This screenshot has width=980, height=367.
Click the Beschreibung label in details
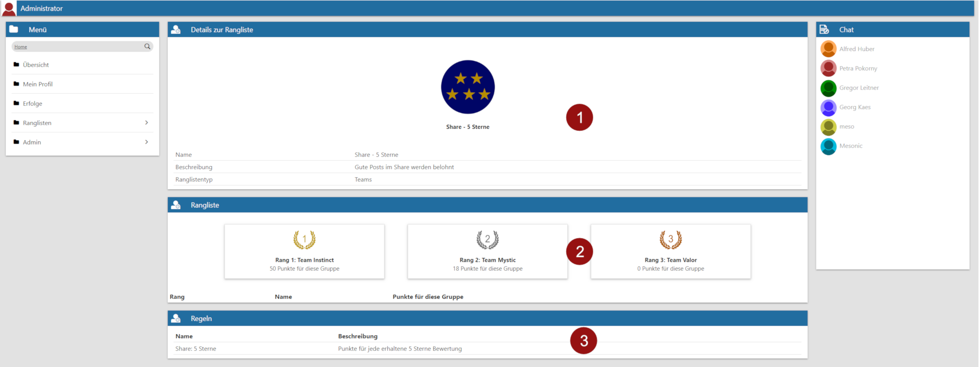(194, 167)
